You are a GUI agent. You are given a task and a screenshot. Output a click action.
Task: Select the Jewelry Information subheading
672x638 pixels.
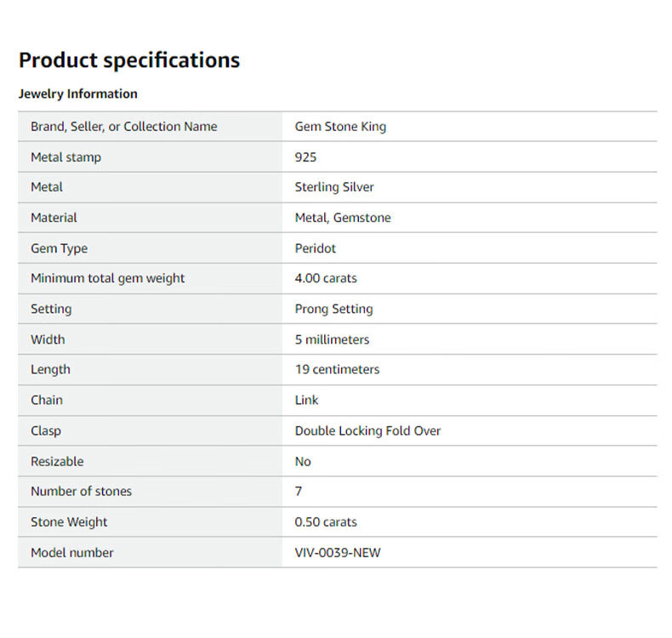(x=77, y=94)
